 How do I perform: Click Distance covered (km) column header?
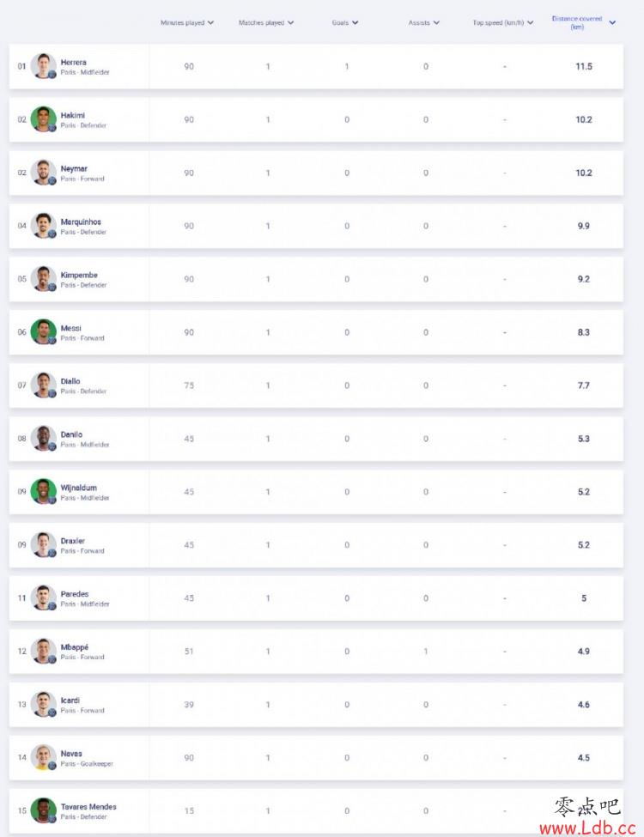[577, 22]
